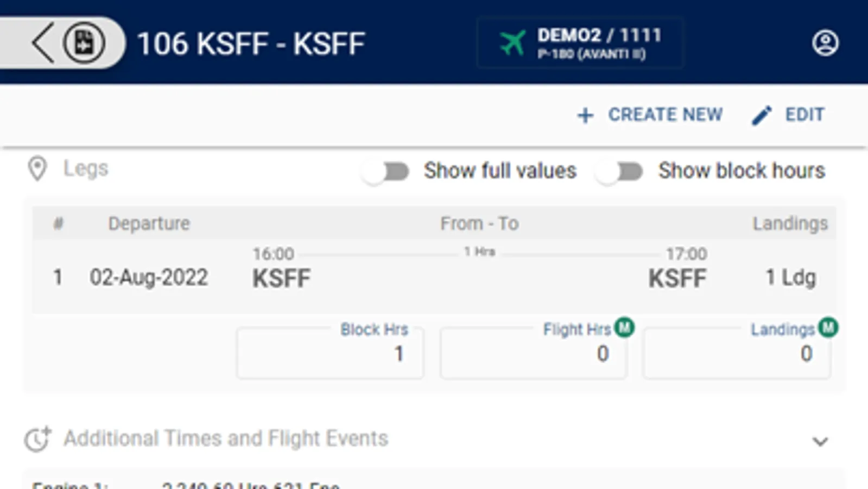Viewport: 868px width, 489px height.
Task: Click the back arrow icon
Action: (42, 43)
